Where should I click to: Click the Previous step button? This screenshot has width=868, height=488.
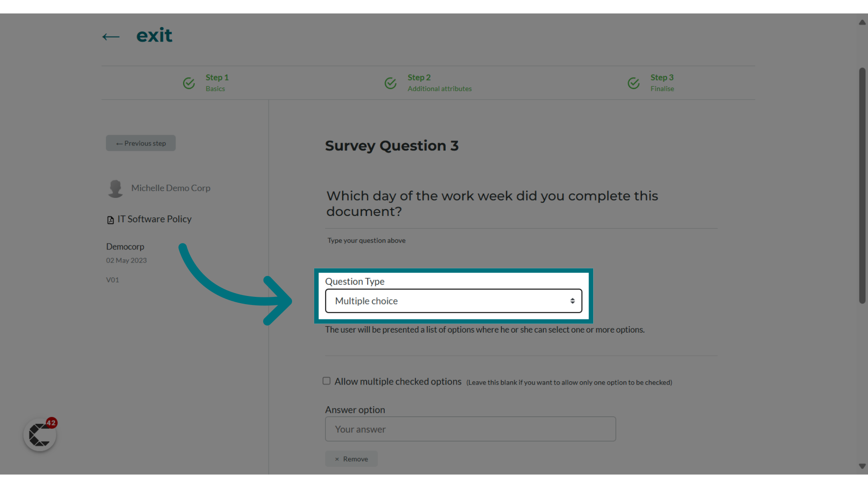tap(141, 143)
